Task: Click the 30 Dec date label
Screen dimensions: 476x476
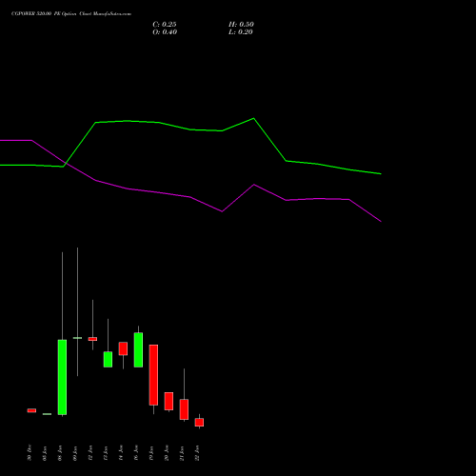Action: point(30,452)
